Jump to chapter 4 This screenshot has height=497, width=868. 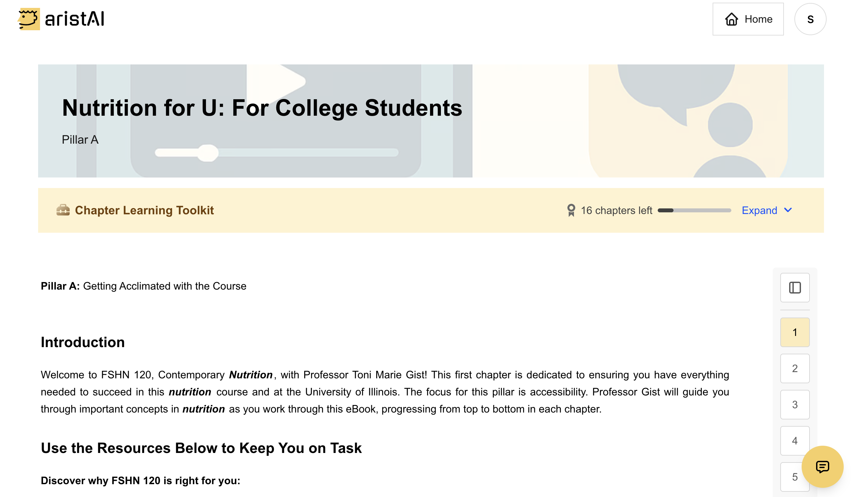[795, 441]
